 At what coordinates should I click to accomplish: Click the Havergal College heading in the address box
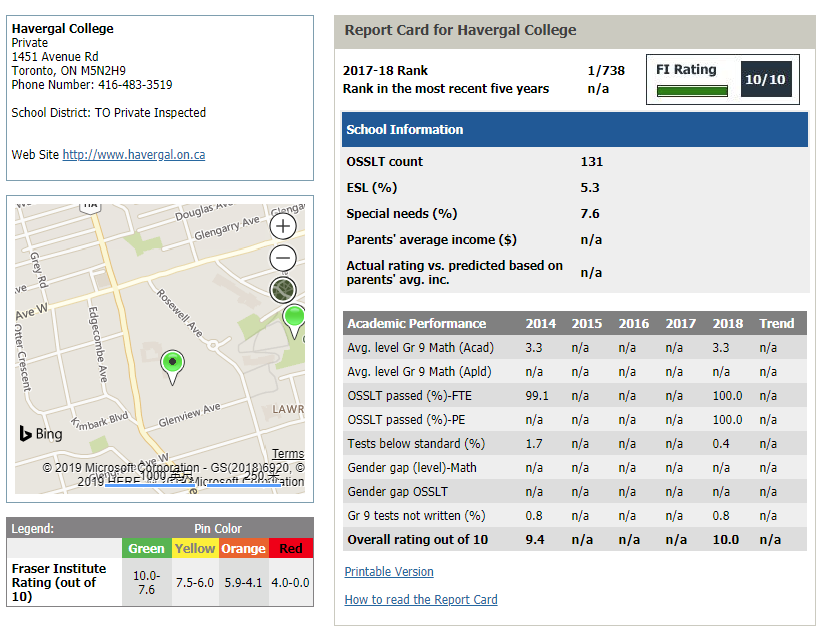63,29
